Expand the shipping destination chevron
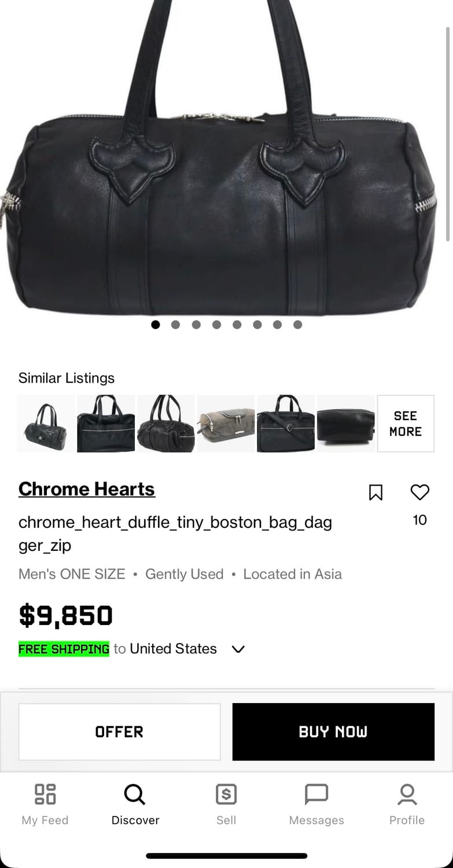 (x=238, y=649)
